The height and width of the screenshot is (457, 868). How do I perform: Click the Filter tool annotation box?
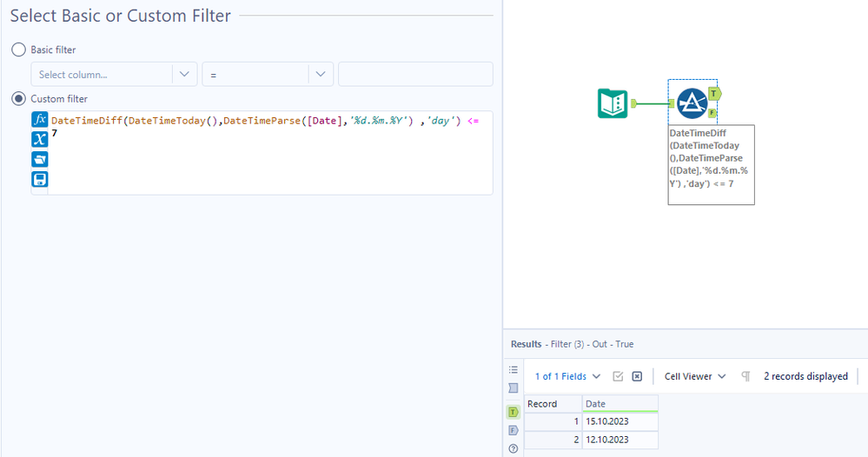tap(711, 165)
